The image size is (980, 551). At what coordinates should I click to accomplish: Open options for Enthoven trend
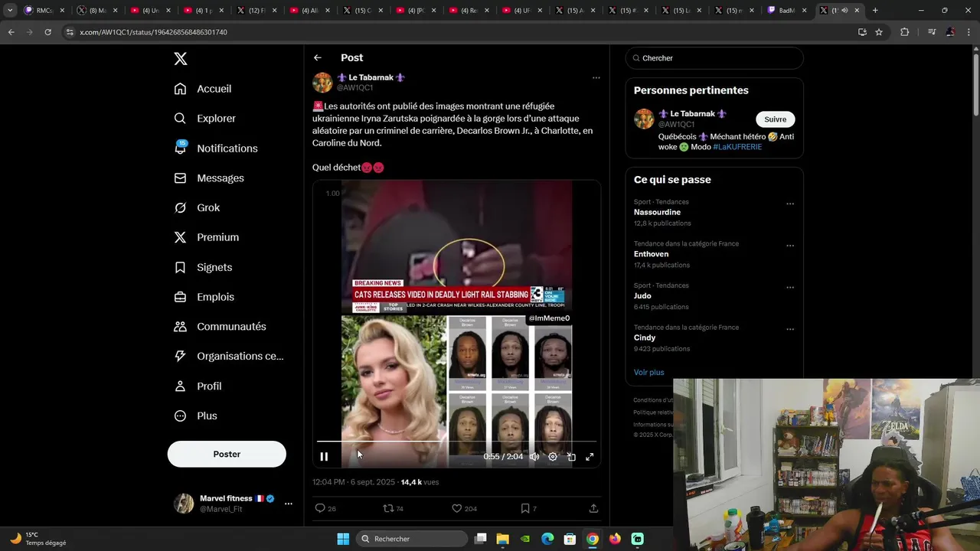[x=790, y=246]
